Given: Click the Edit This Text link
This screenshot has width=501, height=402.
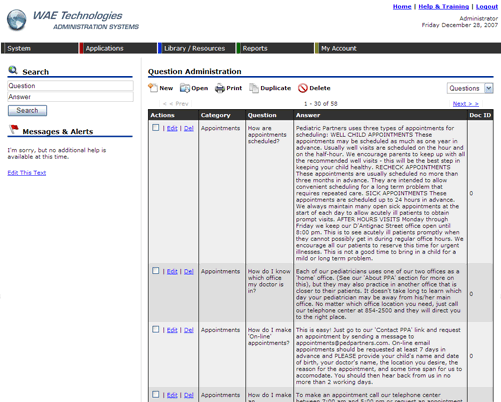Looking at the screenshot, I should [x=27, y=173].
